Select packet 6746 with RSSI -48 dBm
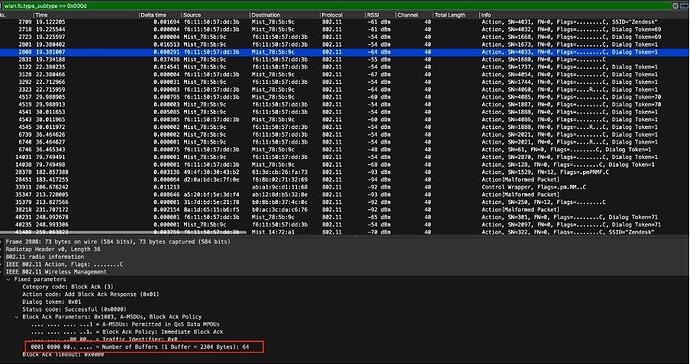 (345, 149)
